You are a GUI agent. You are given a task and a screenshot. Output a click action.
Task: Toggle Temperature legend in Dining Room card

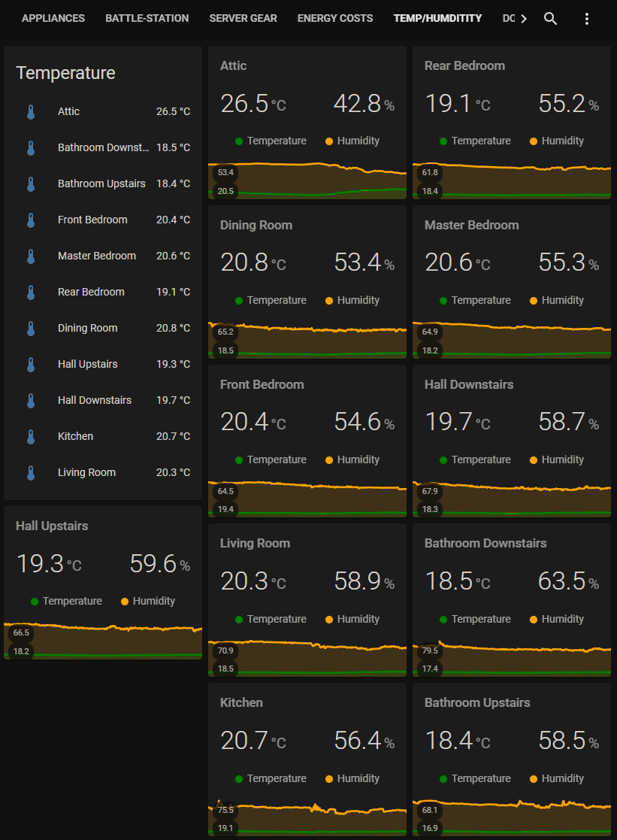pos(271,301)
